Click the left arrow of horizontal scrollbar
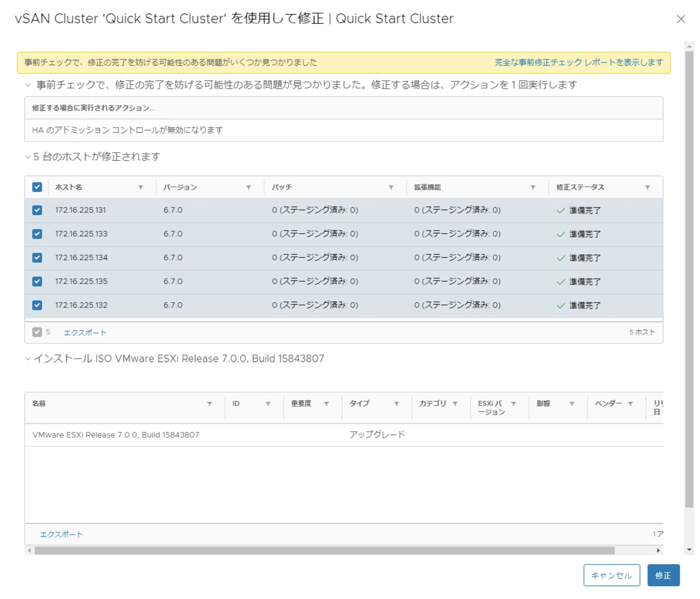The image size is (700, 599). 29,551
